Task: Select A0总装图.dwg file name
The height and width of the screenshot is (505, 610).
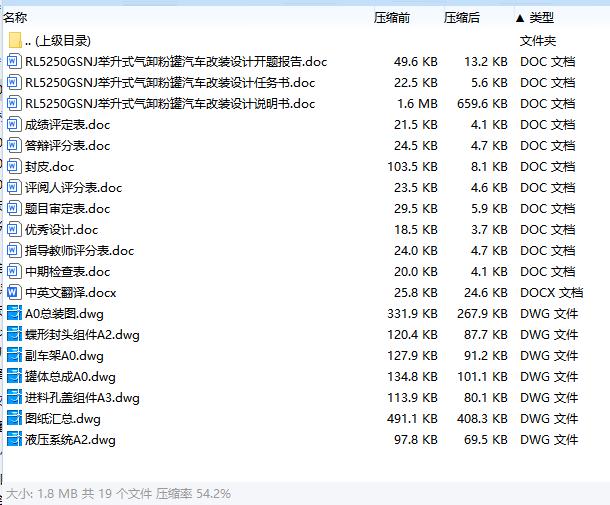Action: point(64,314)
